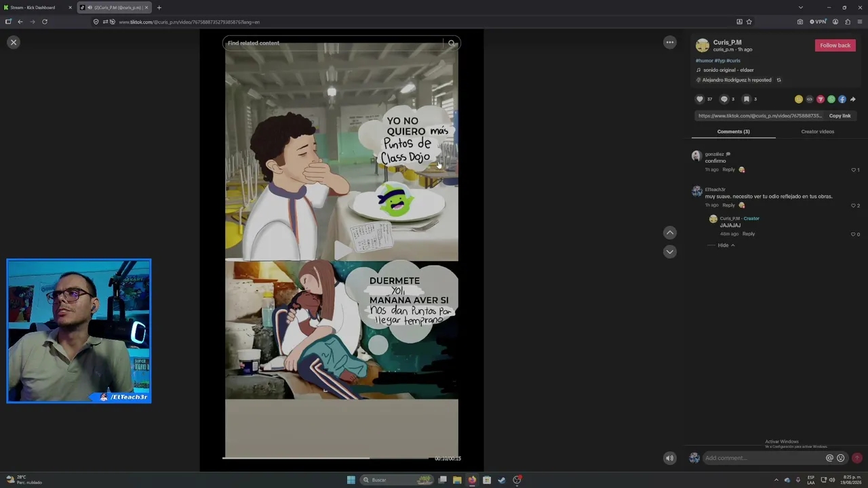Open the emoji picker in comment box
868x488 pixels.
(841, 458)
